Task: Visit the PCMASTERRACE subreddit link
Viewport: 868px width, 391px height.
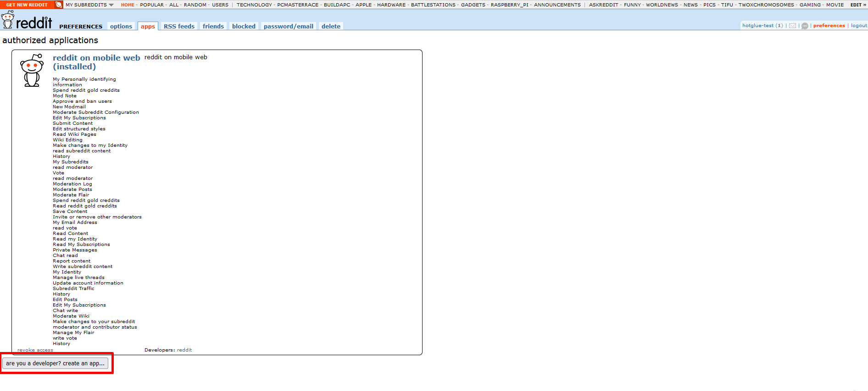Action: (298, 5)
